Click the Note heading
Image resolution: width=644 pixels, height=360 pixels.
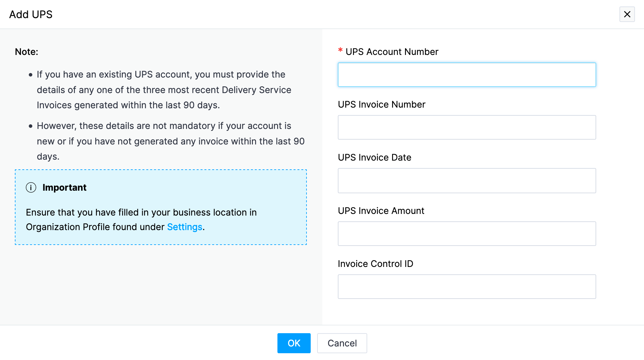click(x=26, y=52)
